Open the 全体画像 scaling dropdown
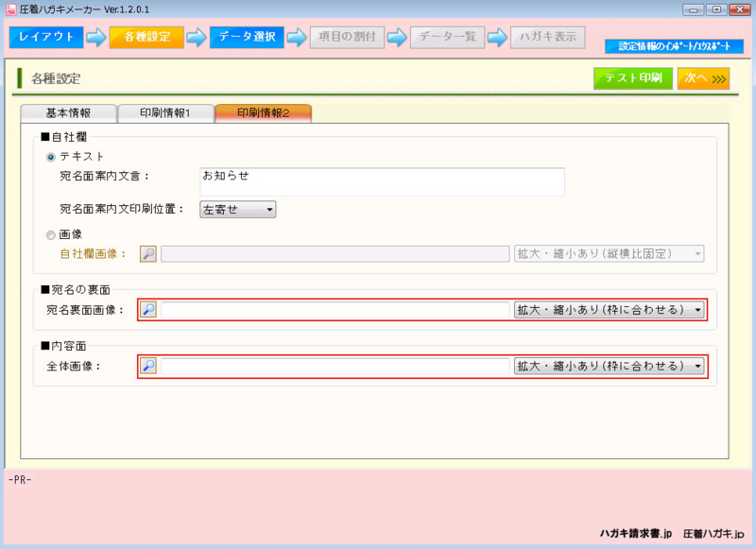756x549 pixels. coord(609,366)
